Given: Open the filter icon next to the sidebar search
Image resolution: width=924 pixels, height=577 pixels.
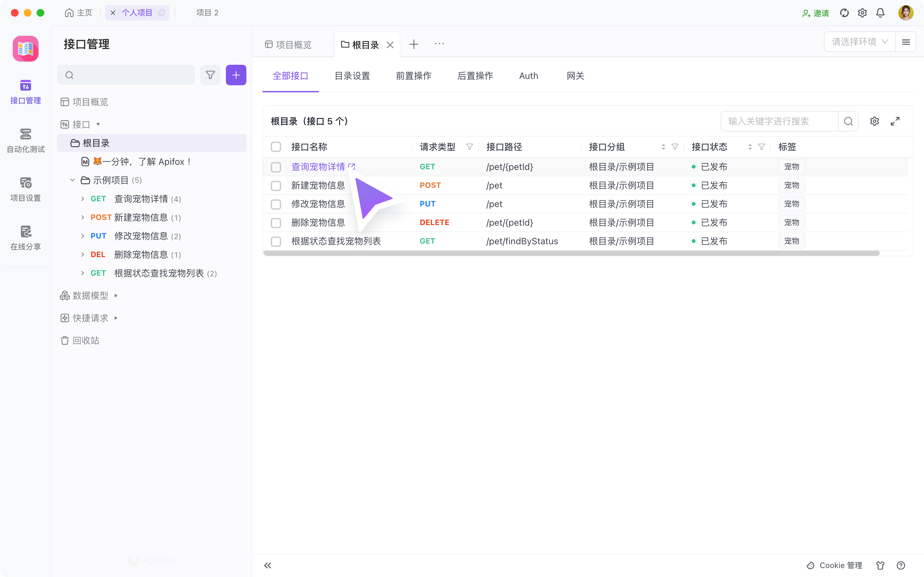Looking at the screenshot, I should 210,75.
